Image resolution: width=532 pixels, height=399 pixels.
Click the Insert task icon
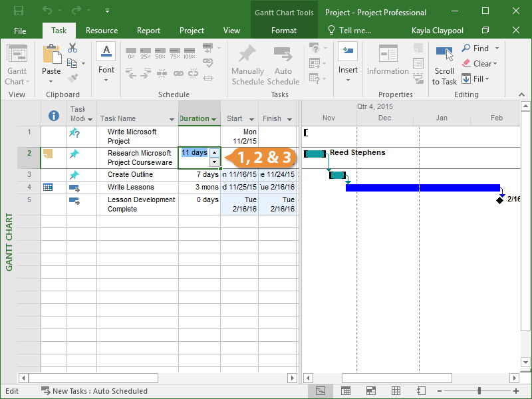click(348, 52)
